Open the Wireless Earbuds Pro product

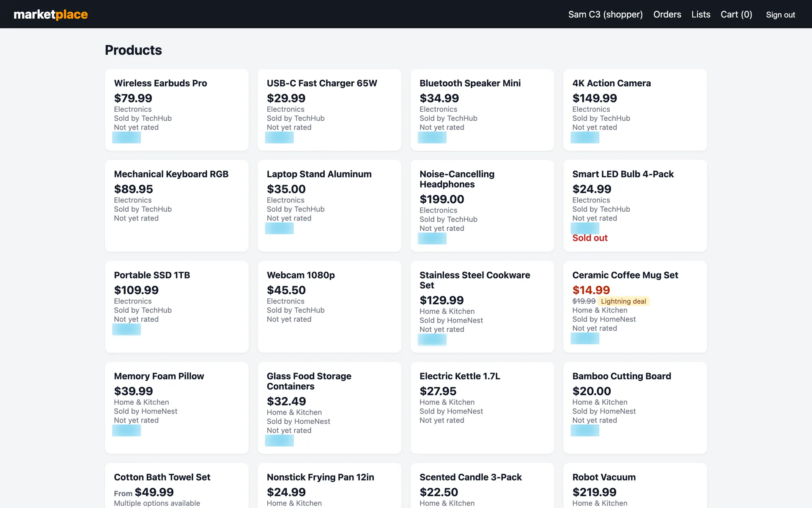point(160,83)
